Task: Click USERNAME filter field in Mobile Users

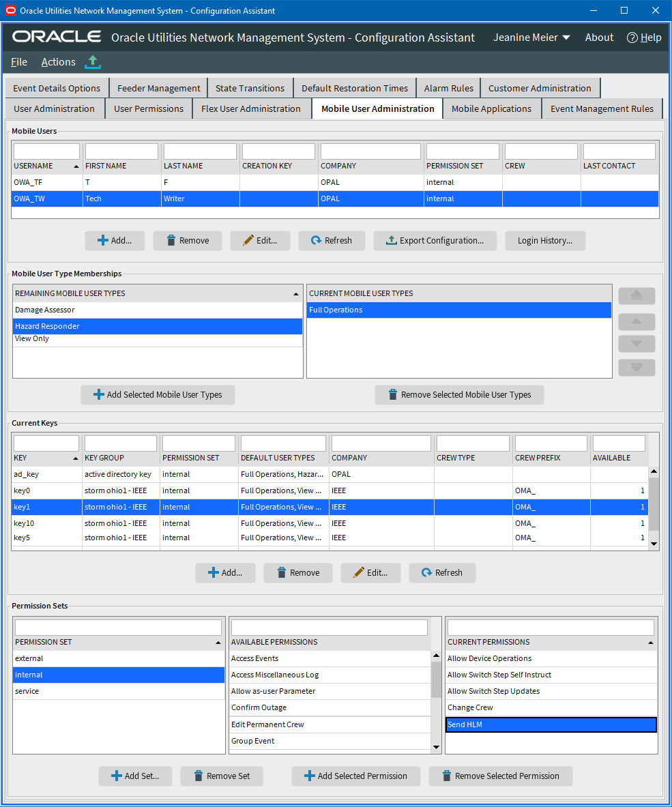Action: click(47, 151)
